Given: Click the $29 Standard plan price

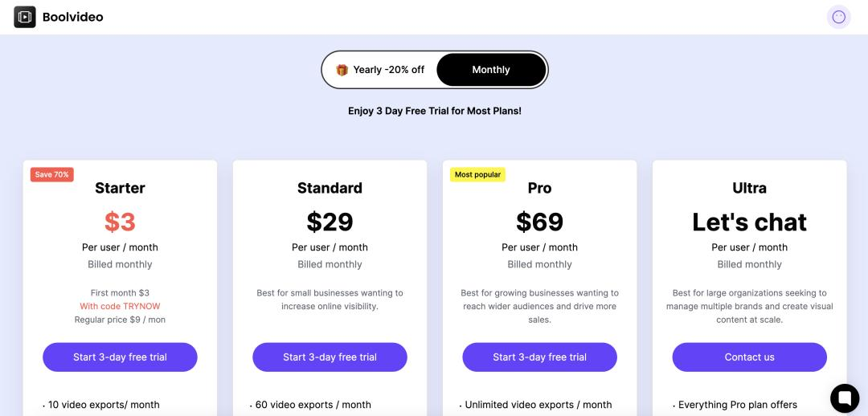Looking at the screenshot, I should click(330, 222).
